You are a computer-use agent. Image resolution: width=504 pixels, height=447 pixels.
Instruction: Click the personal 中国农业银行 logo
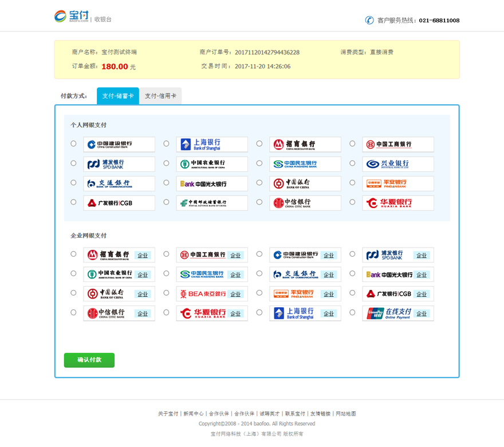click(212, 164)
